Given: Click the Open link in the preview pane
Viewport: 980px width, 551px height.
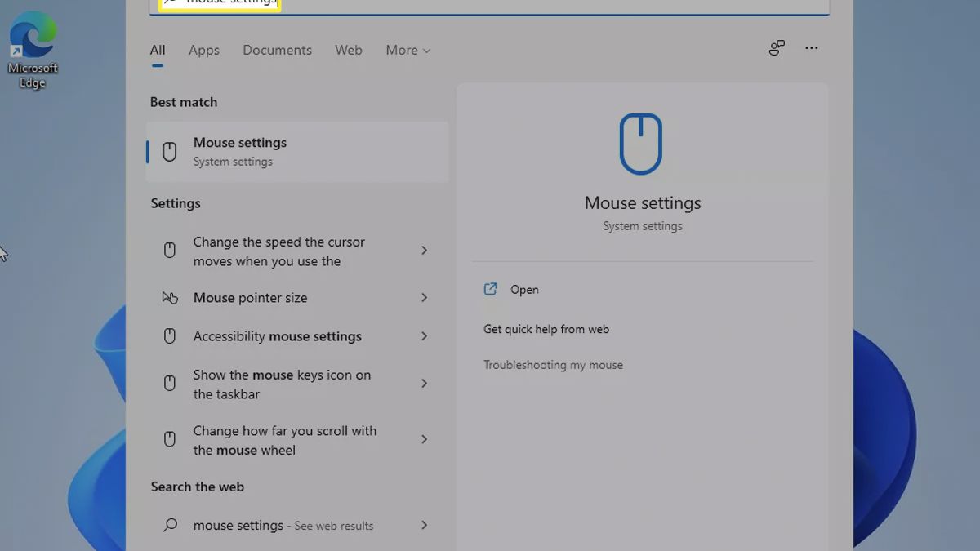Looking at the screenshot, I should pyautogui.click(x=524, y=289).
